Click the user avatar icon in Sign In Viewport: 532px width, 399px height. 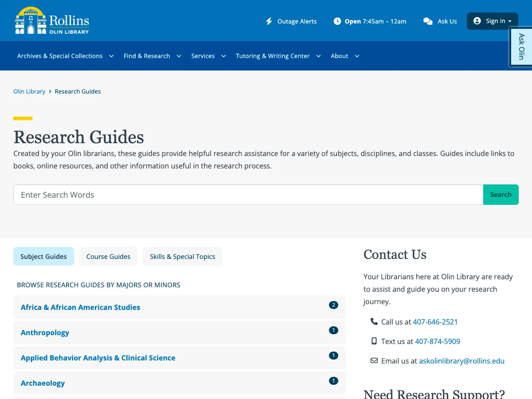(477, 21)
